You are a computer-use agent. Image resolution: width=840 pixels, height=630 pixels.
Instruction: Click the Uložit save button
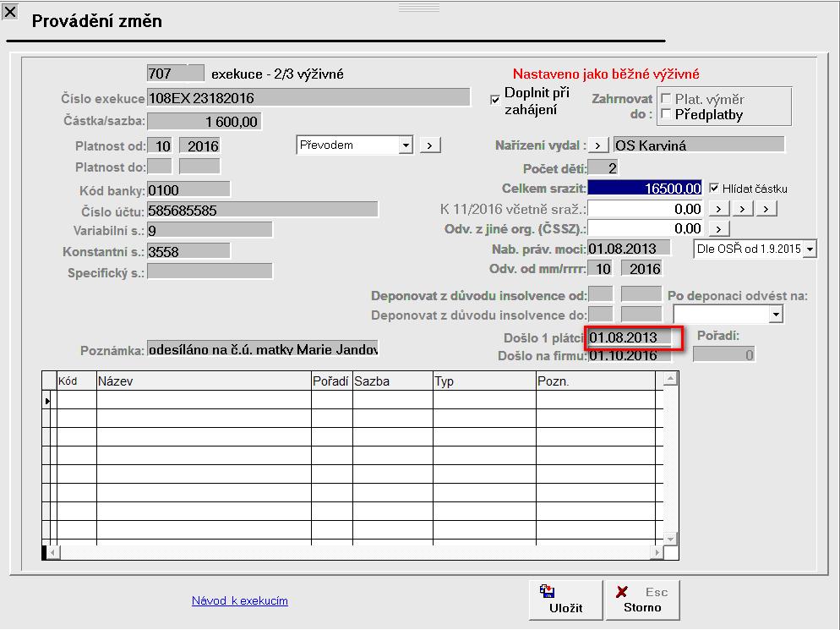tap(565, 600)
